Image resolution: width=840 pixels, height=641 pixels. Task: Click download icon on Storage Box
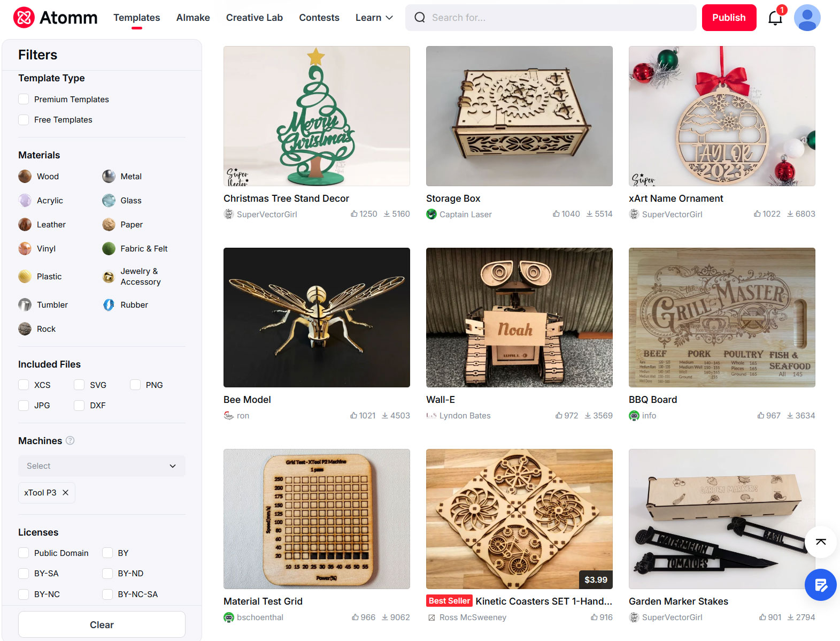click(x=589, y=214)
